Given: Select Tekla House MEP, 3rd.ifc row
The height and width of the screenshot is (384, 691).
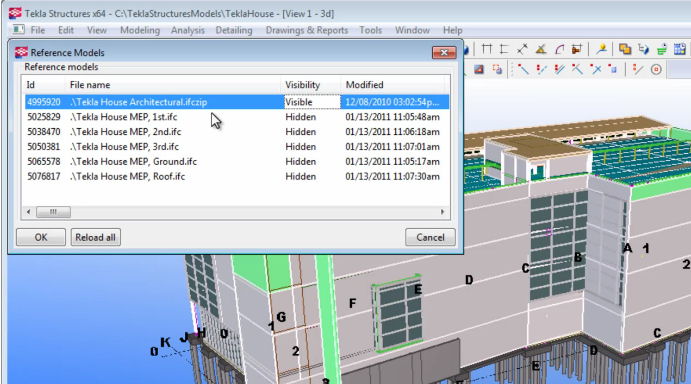Looking at the screenshot, I should [x=236, y=147].
